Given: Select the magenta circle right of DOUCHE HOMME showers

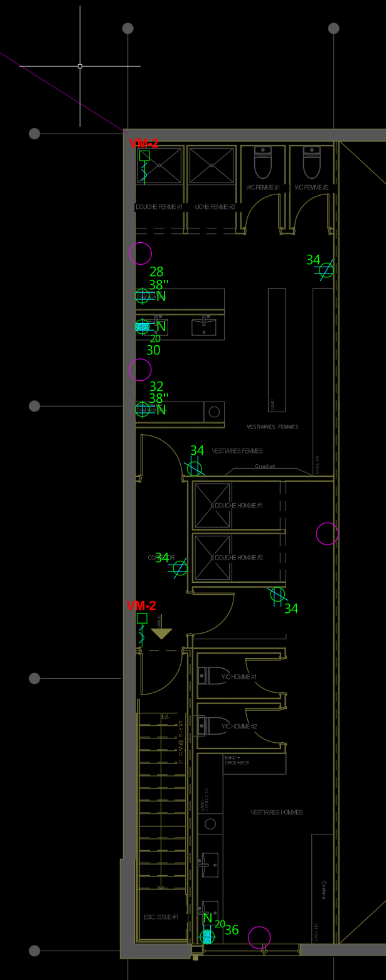Looking at the screenshot, I should 327,534.
